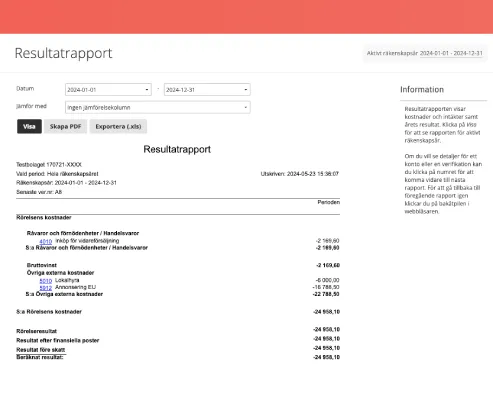Open account 4010 link
Image resolution: width=493 pixels, height=400 pixels.
click(46, 241)
